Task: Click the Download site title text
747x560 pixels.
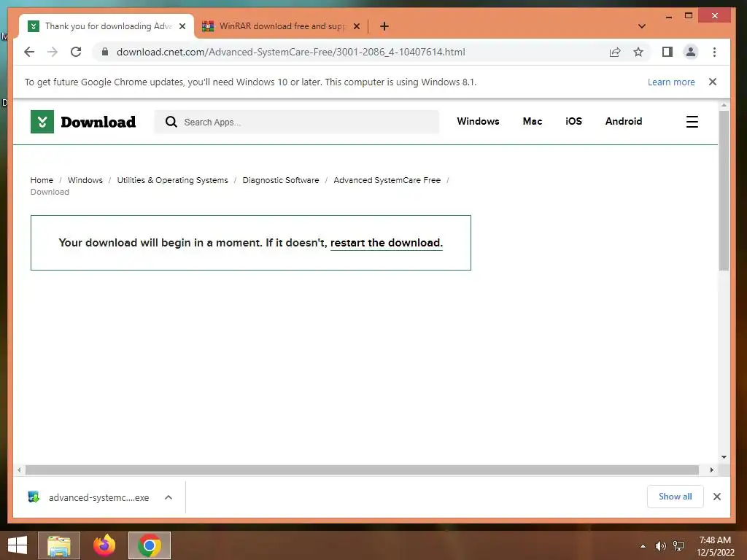Action: [98, 122]
